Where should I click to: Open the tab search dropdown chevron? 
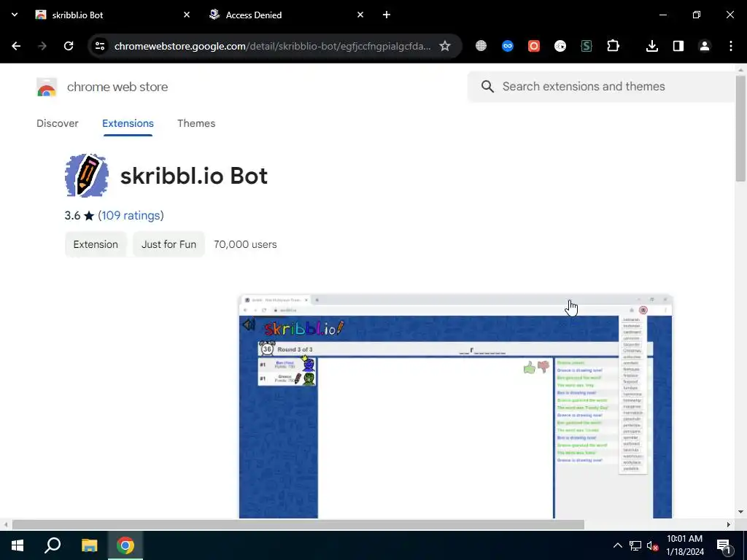15,15
